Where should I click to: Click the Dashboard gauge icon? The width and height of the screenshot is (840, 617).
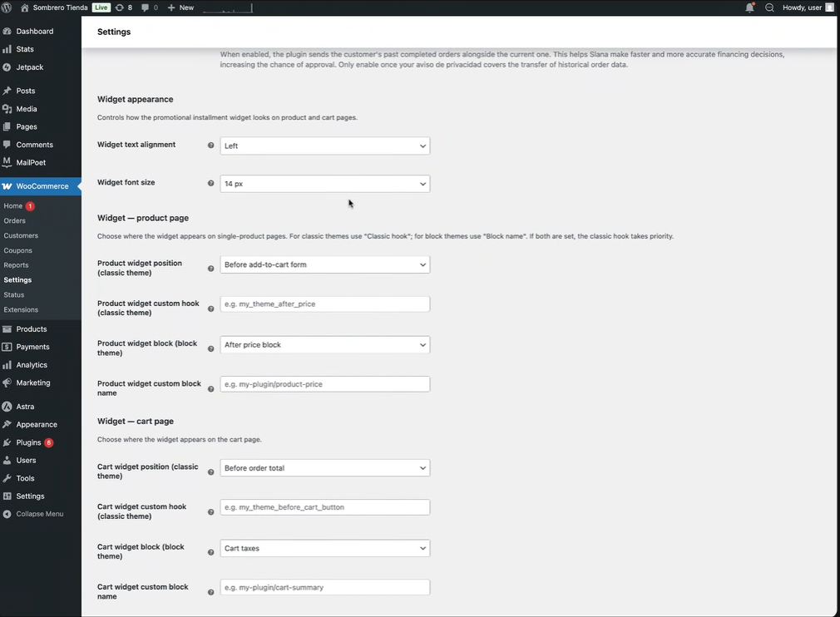[7, 31]
